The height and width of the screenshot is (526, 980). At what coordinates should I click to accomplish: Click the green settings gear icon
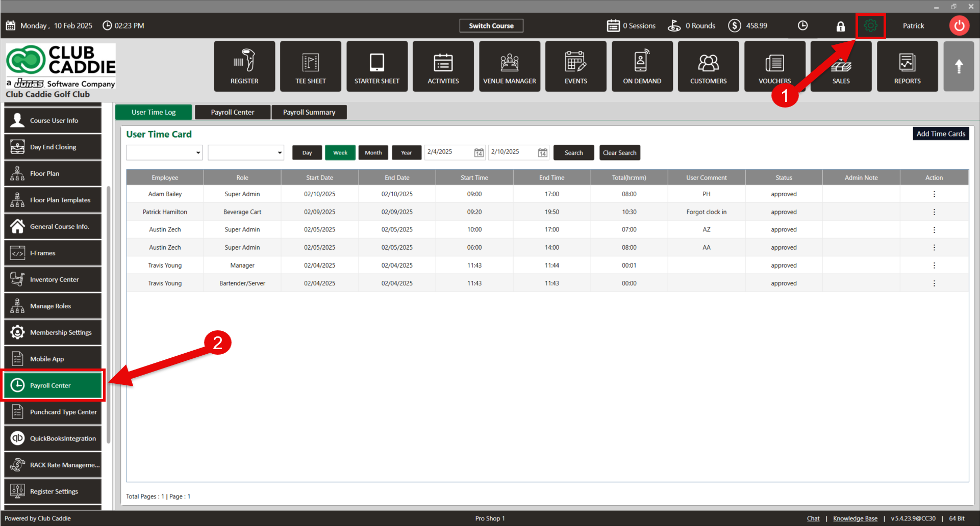point(871,25)
